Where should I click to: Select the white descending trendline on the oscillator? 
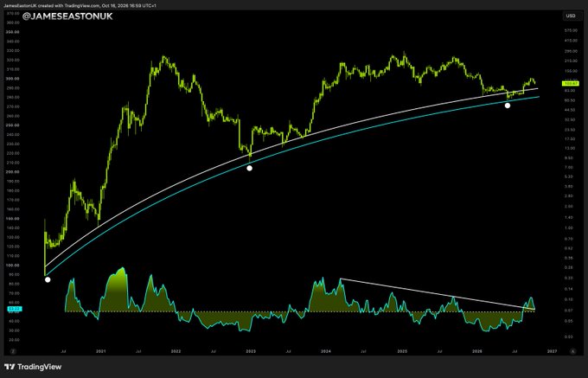pyautogui.click(x=438, y=294)
